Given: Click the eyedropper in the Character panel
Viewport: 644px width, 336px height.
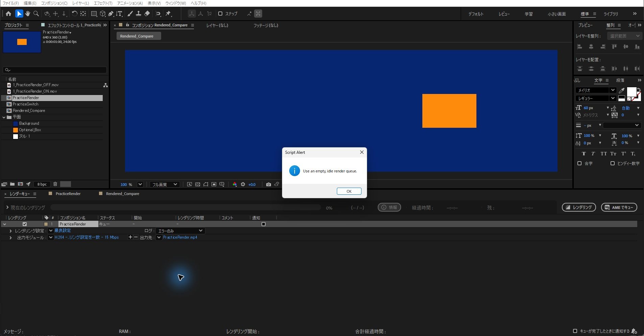Looking at the screenshot, I should pos(621,90).
